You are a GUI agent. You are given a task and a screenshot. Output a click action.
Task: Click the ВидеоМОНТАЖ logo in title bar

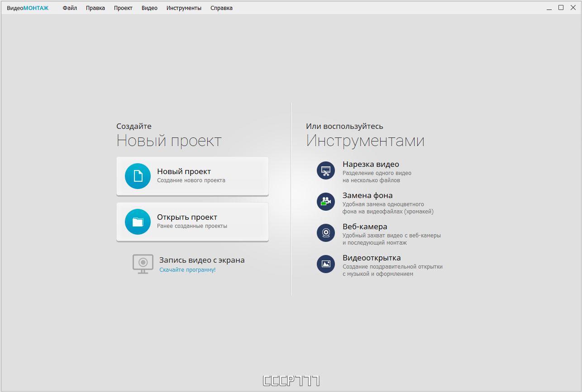(x=28, y=8)
